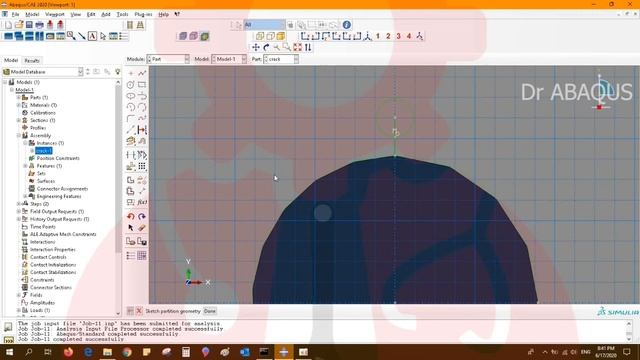The height and width of the screenshot is (360, 640).
Task: Select the crack-1 instance in tree
Action: pyautogui.click(x=43, y=151)
